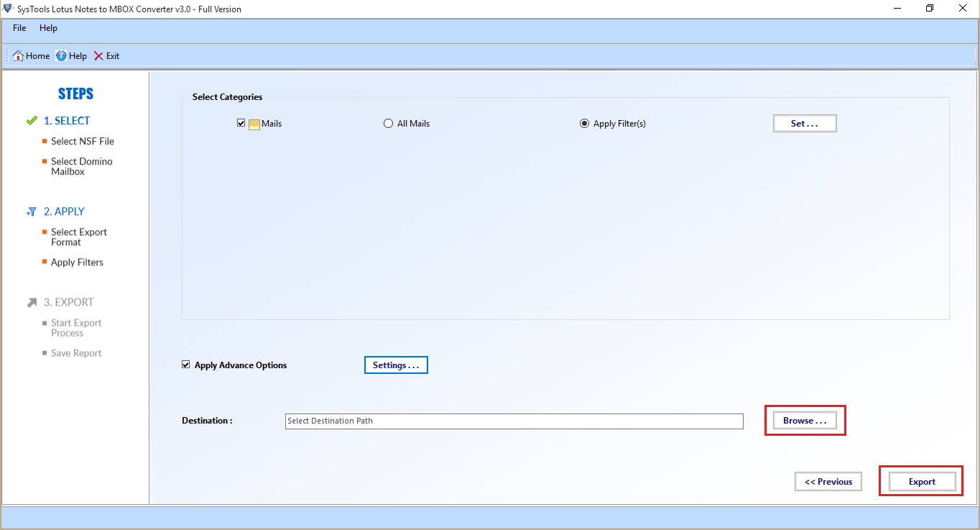980x530 pixels.
Task: Click Save Report step
Action: [76, 352]
